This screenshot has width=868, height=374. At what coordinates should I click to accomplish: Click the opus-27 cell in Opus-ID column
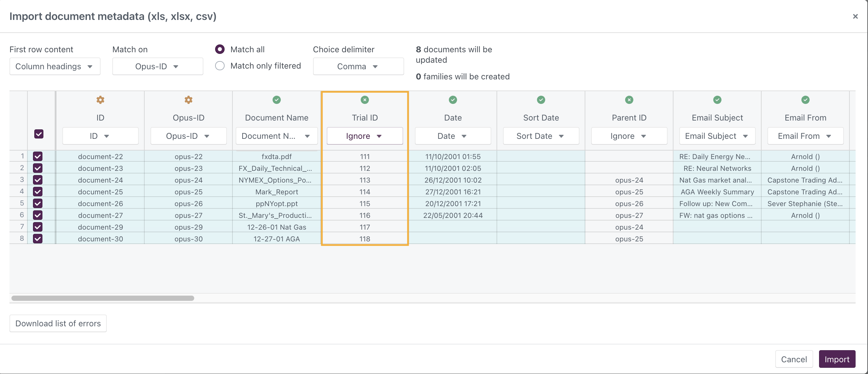(x=188, y=215)
